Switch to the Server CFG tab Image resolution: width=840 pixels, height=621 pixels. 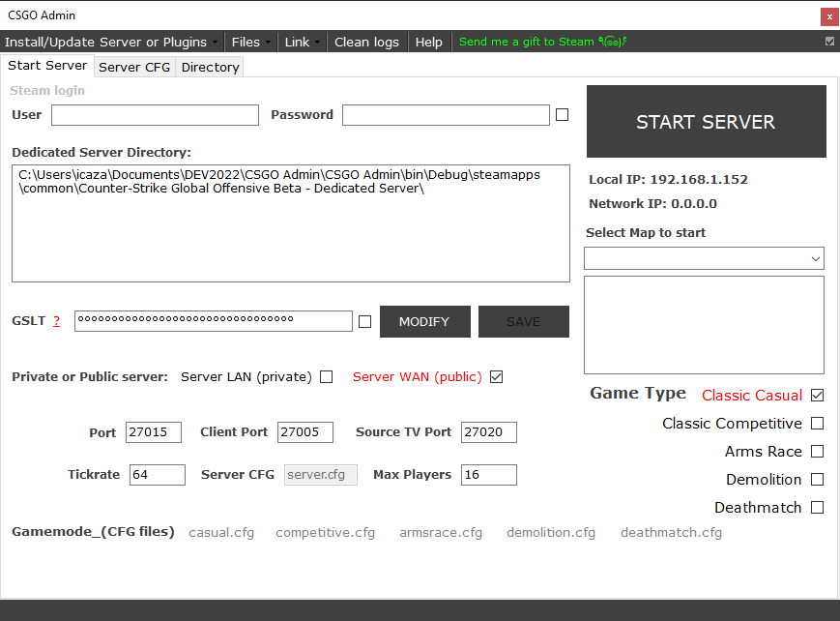point(134,67)
